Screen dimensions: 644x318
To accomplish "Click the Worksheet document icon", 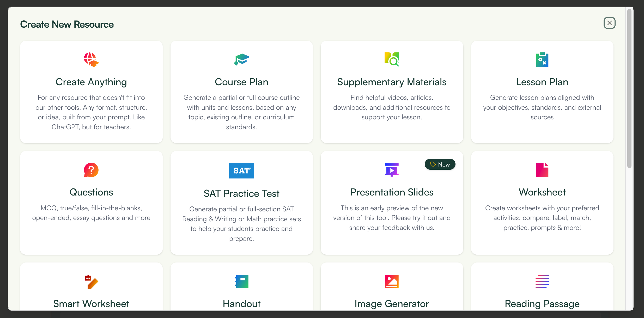I will [x=542, y=170].
